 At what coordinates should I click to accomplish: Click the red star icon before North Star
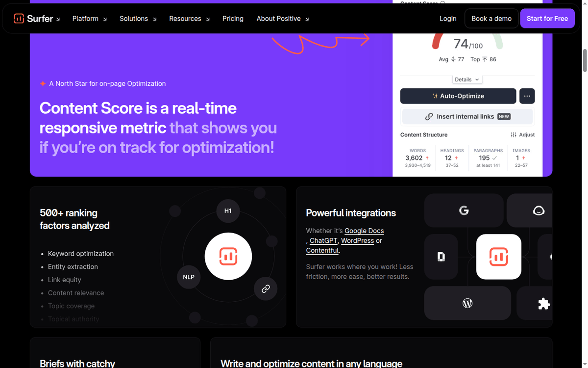coord(43,83)
